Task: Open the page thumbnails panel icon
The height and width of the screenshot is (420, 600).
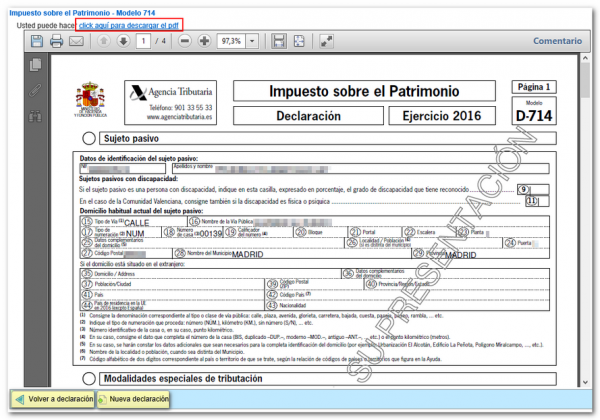Action: click(x=35, y=64)
